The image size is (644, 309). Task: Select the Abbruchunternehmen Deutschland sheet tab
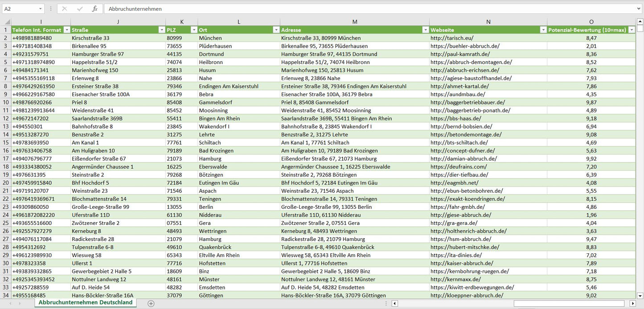click(x=86, y=303)
